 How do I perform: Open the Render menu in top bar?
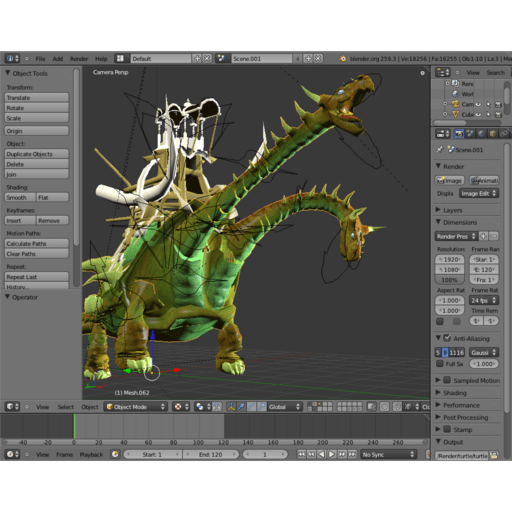click(79, 59)
